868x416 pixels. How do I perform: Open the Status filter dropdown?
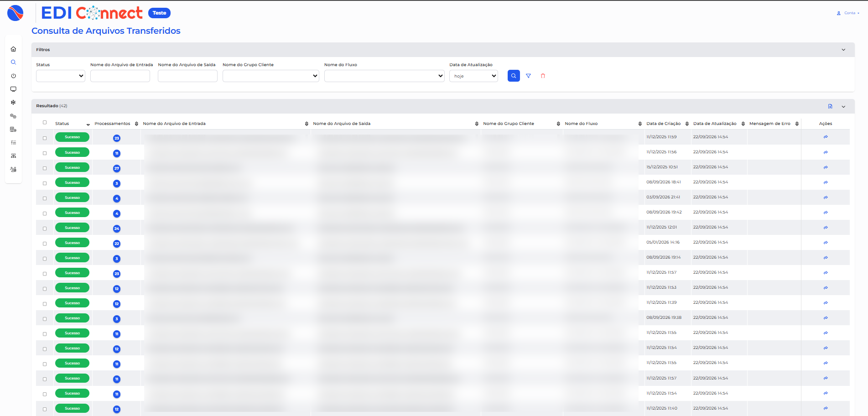pyautogui.click(x=61, y=76)
